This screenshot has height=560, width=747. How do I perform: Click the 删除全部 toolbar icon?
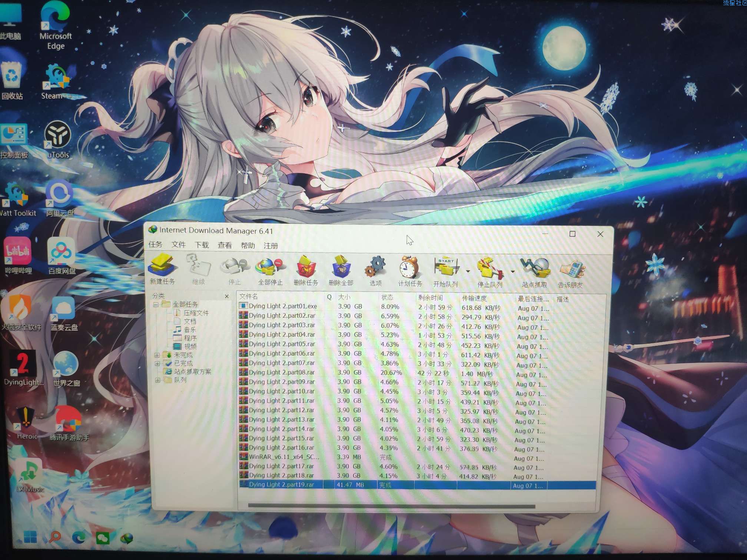point(341,270)
